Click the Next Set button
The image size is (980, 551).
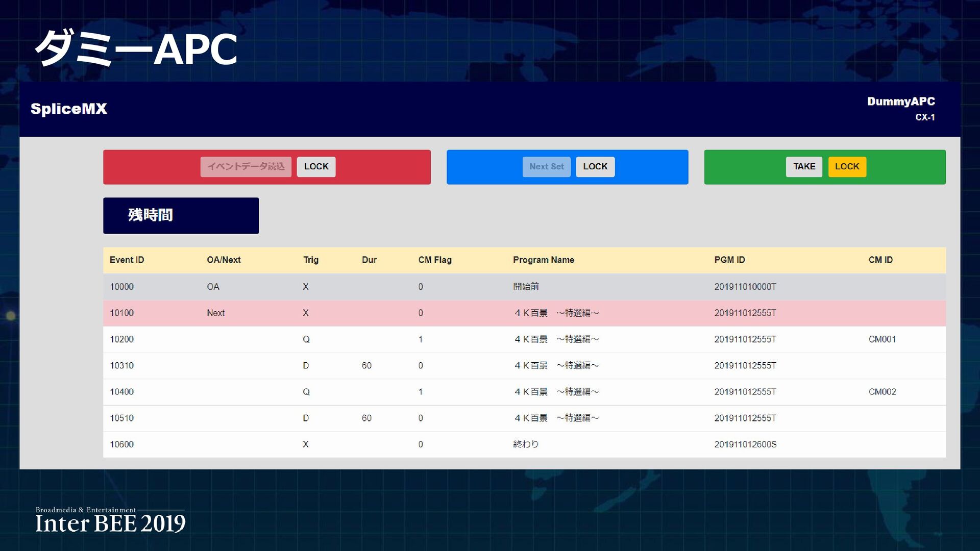[546, 167]
